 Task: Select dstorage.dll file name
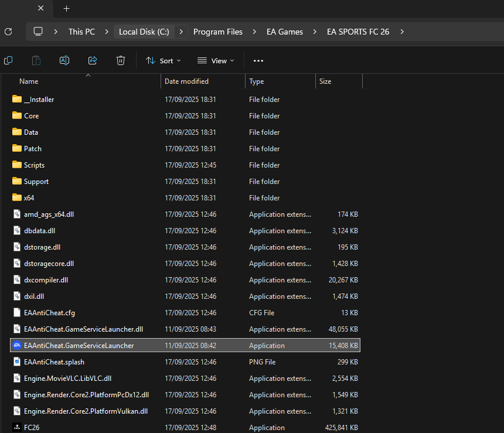(42, 247)
